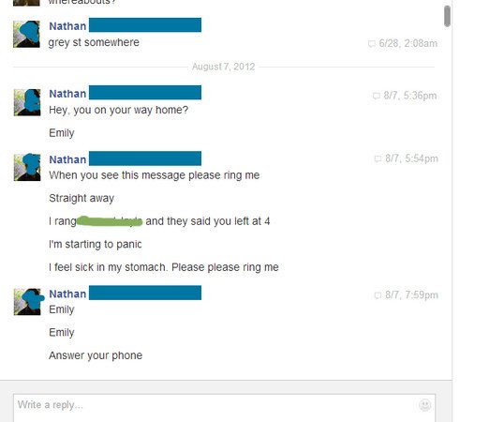Click message icon beside 6/28, 2:08am

pos(372,44)
